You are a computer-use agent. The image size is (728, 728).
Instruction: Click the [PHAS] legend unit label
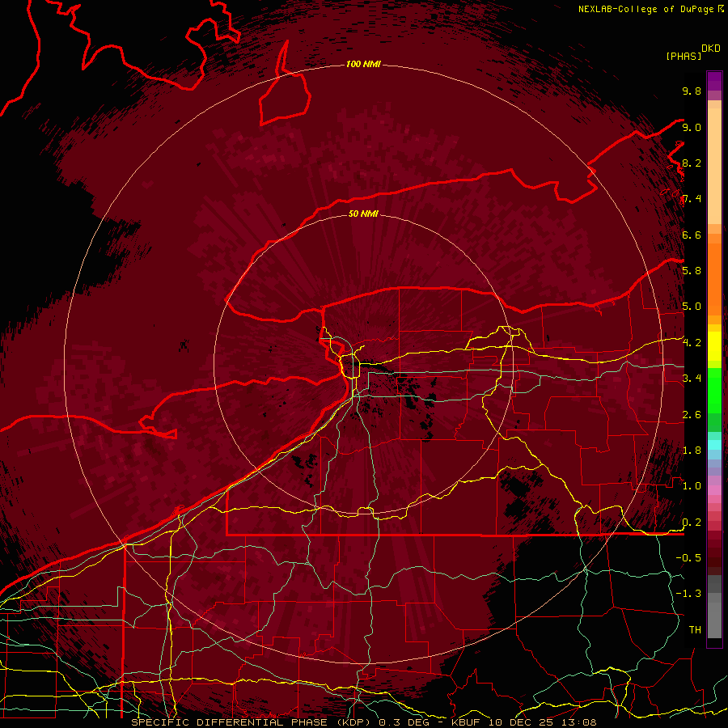(684, 56)
